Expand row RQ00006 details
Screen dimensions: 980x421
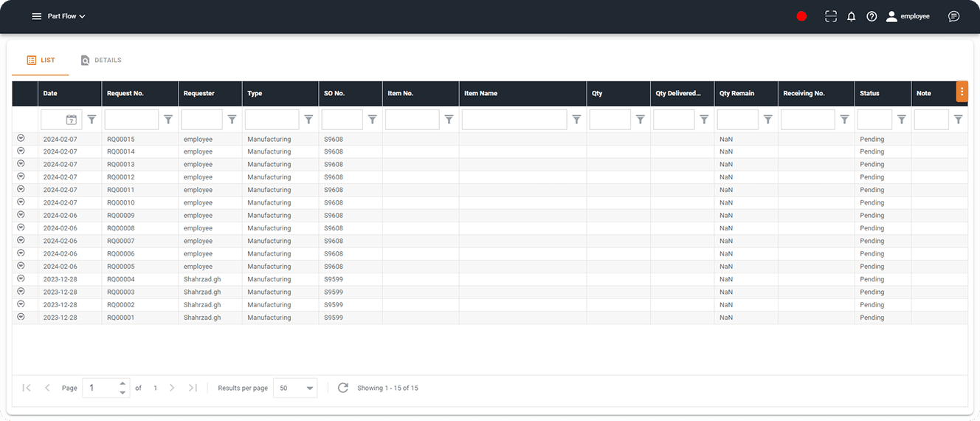(x=21, y=253)
